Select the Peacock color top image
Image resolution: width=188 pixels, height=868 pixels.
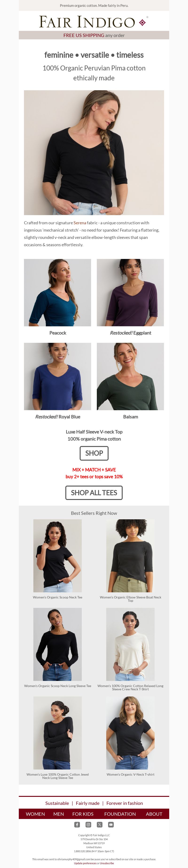(x=58, y=292)
